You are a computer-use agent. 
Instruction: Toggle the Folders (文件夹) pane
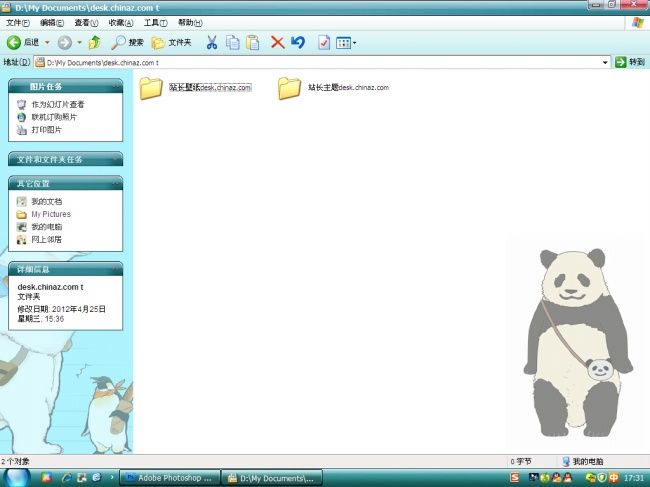tap(170, 42)
